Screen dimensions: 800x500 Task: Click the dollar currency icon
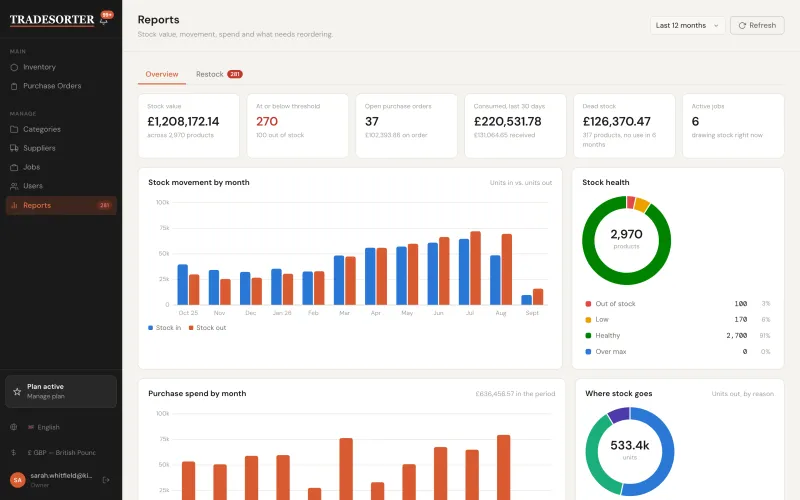click(x=14, y=453)
